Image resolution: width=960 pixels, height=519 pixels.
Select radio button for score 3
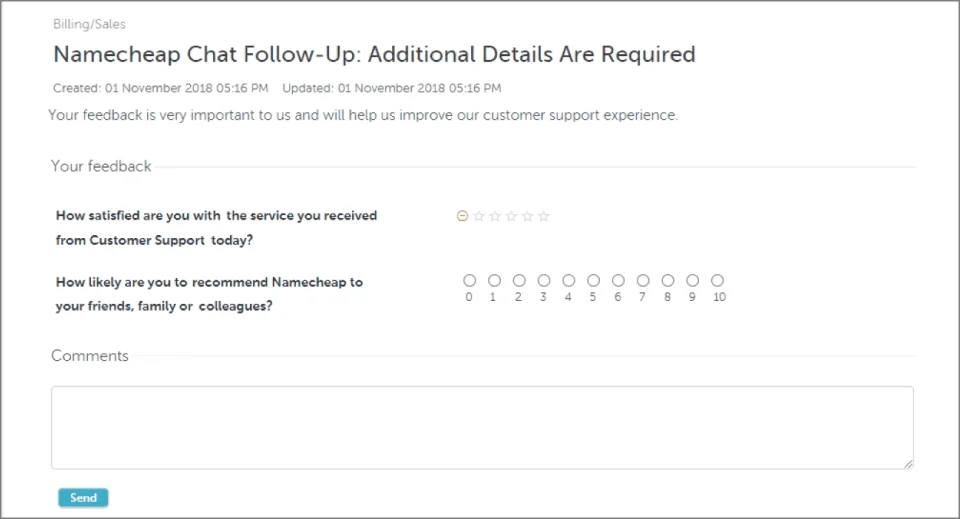[x=544, y=281]
